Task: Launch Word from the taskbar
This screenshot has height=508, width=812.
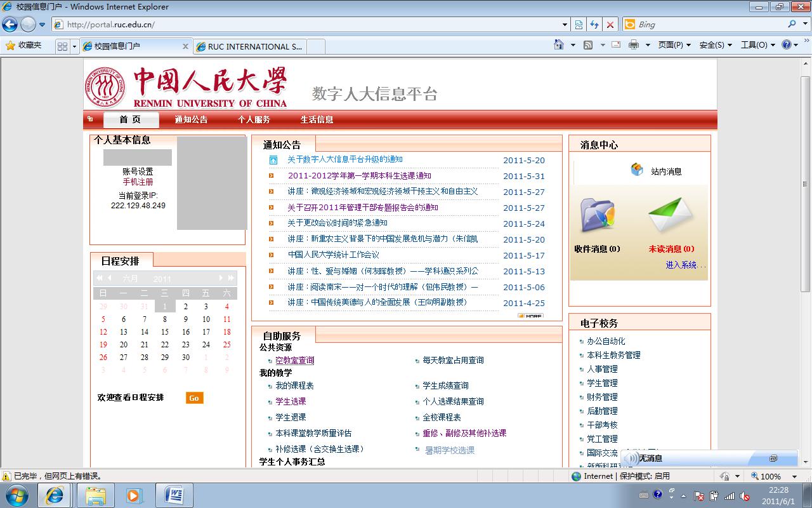Action: [x=174, y=495]
